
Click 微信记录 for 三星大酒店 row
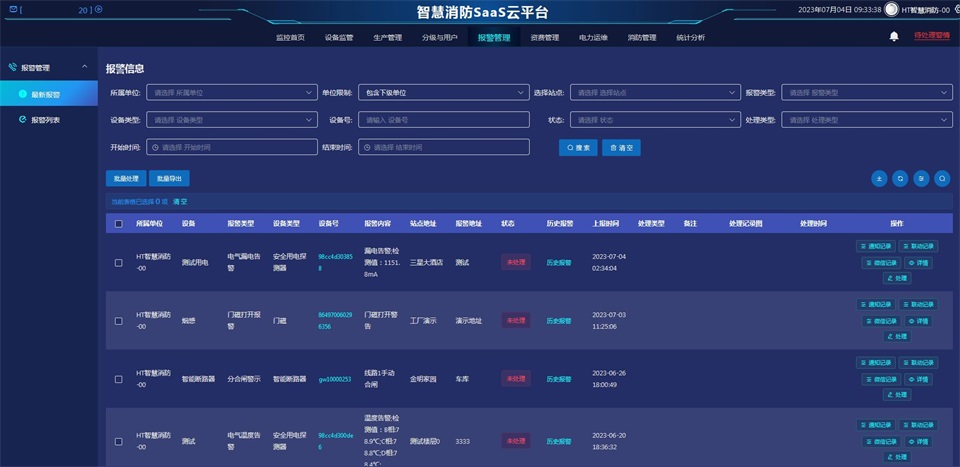tap(881, 263)
